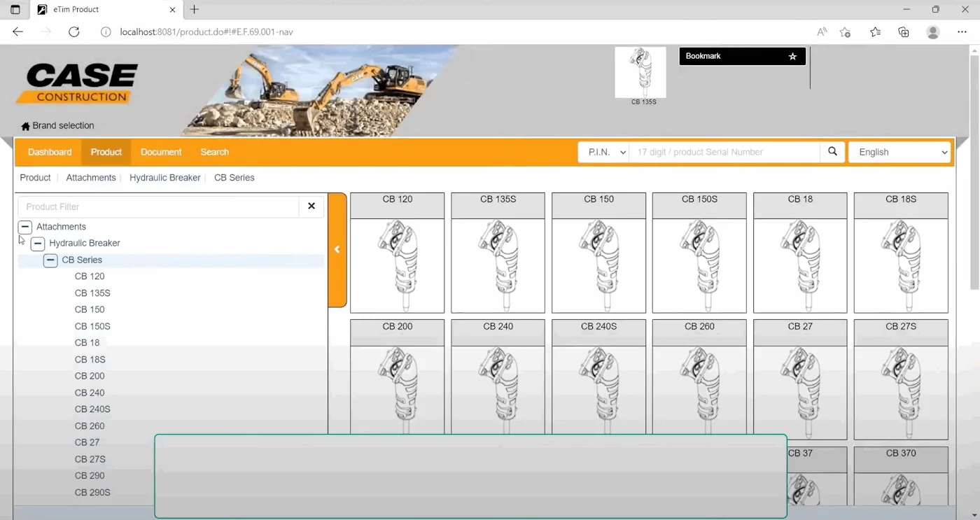This screenshot has height=520, width=980.
Task: Open the CB 260 product card
Action: pos(699,377)
